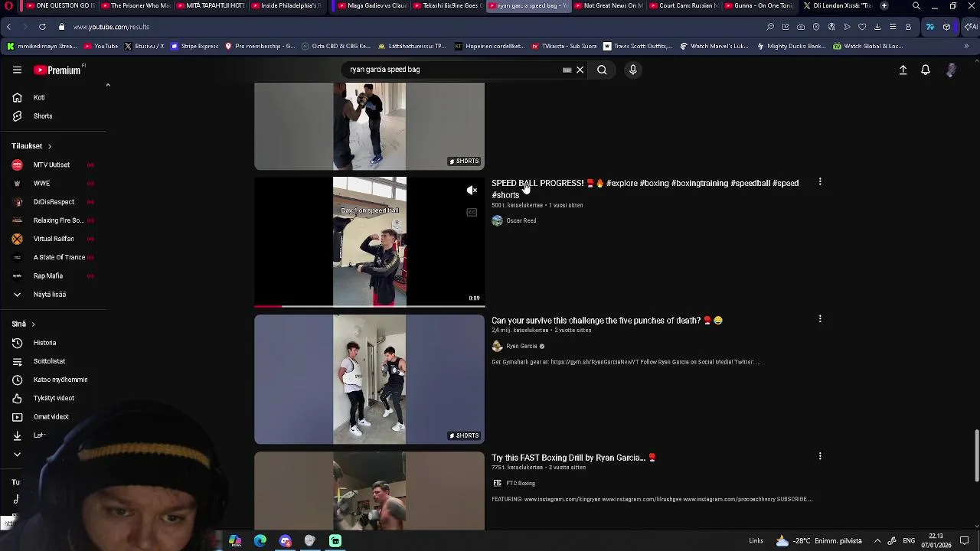Open Tykätyt videot liked videos
This screenshot has height=551, width=980.
[x=54, y=398]
